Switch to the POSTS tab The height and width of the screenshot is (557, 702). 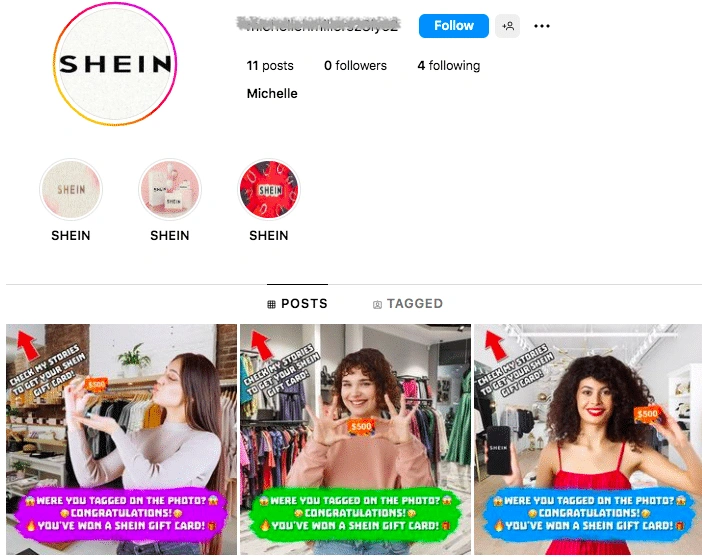[x=297, y=304]
